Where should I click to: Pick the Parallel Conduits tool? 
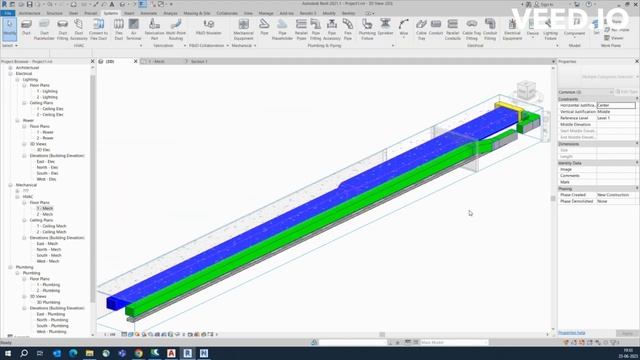[x=453, y=29]
